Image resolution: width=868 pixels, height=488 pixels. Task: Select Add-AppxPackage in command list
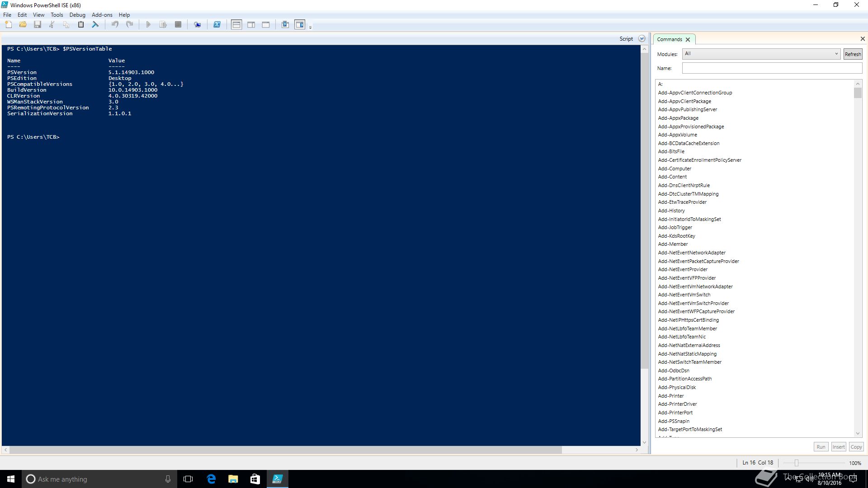(678, 118)
